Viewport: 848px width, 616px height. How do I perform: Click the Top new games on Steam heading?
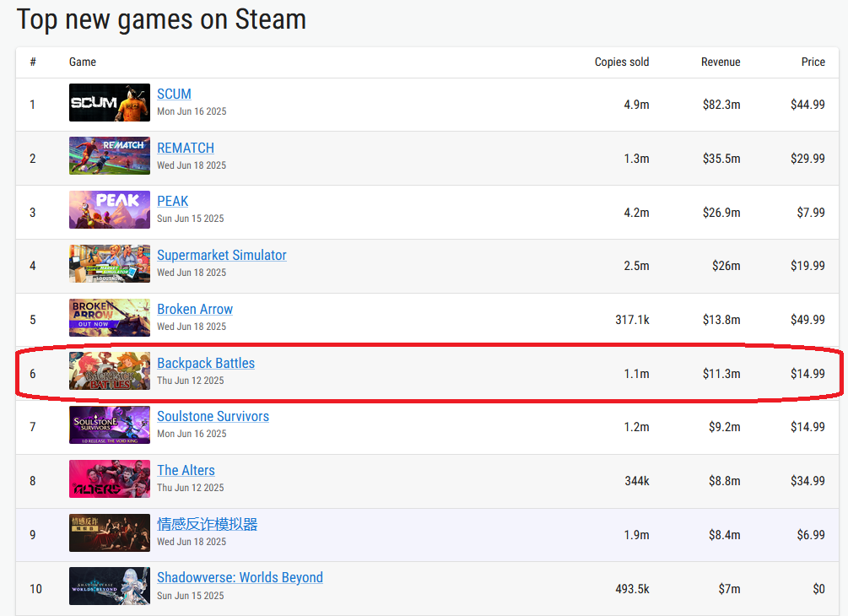pyautogui.click(x=161, y=19)
